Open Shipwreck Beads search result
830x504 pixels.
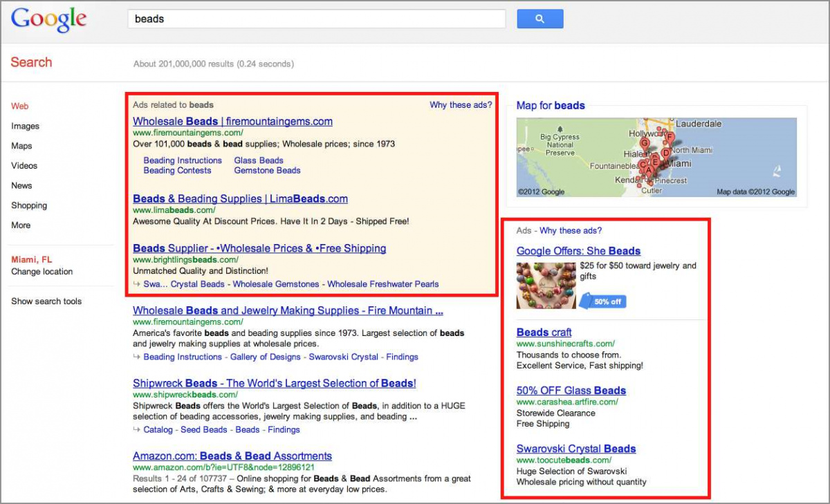[275, 383]
